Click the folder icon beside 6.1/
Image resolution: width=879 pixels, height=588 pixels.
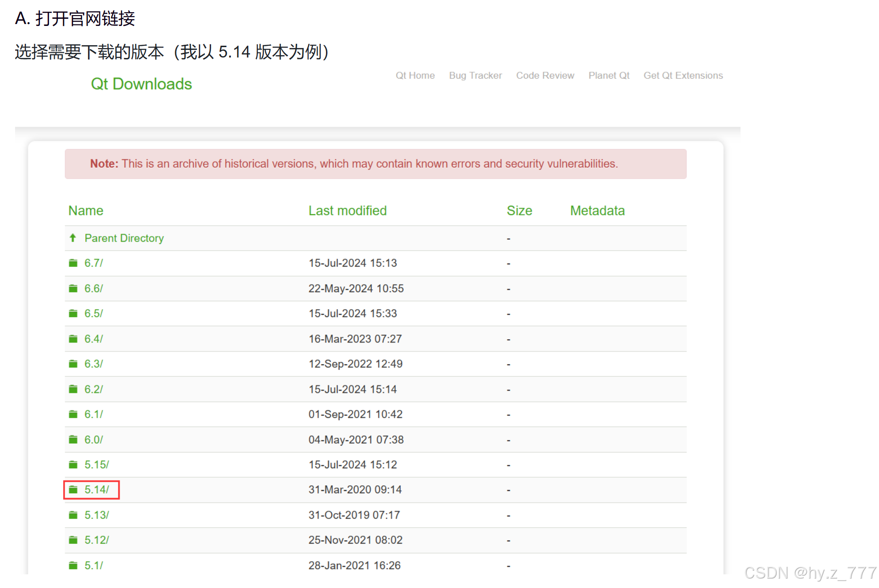click(x=73, y=414)
